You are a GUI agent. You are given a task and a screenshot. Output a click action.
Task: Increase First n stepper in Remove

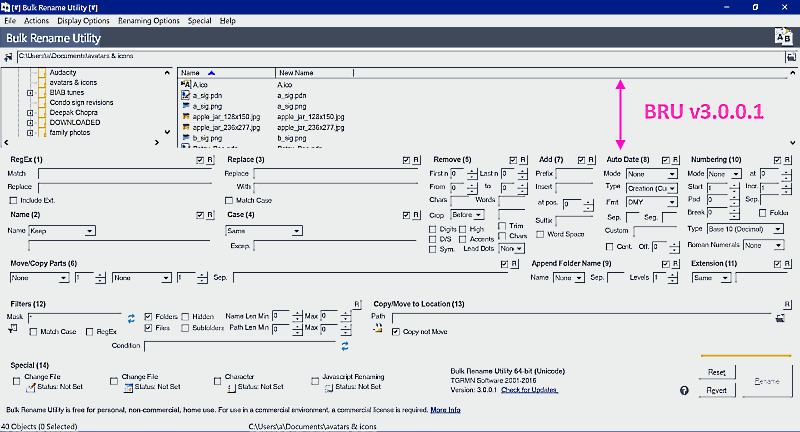[x=472, y=171]
